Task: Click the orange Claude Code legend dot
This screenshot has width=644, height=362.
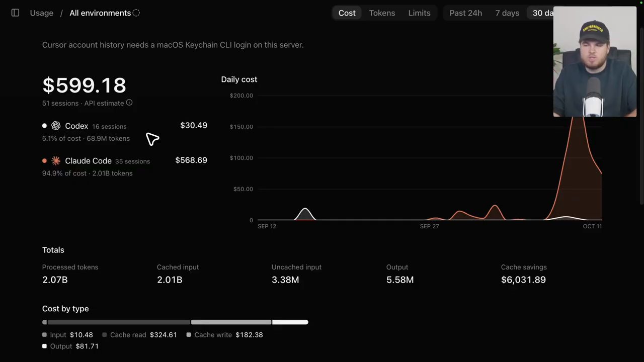Action: coord(44,161)
